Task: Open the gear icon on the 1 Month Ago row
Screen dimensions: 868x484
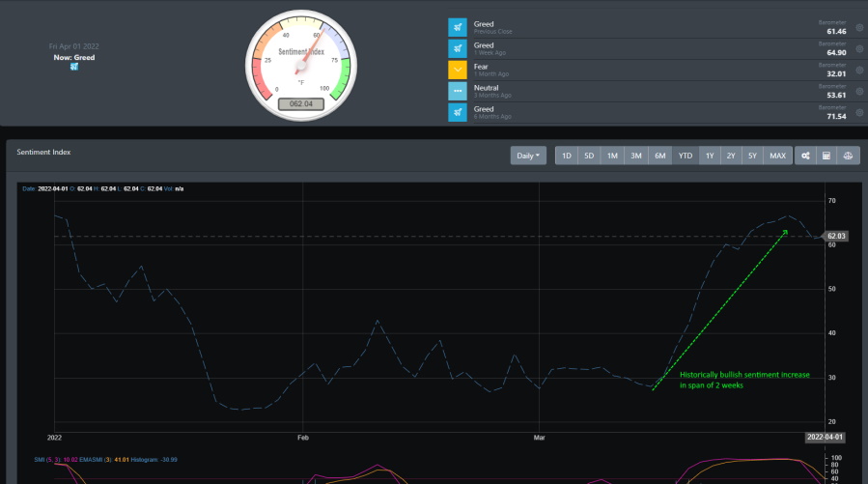Action: coord(859,71)
